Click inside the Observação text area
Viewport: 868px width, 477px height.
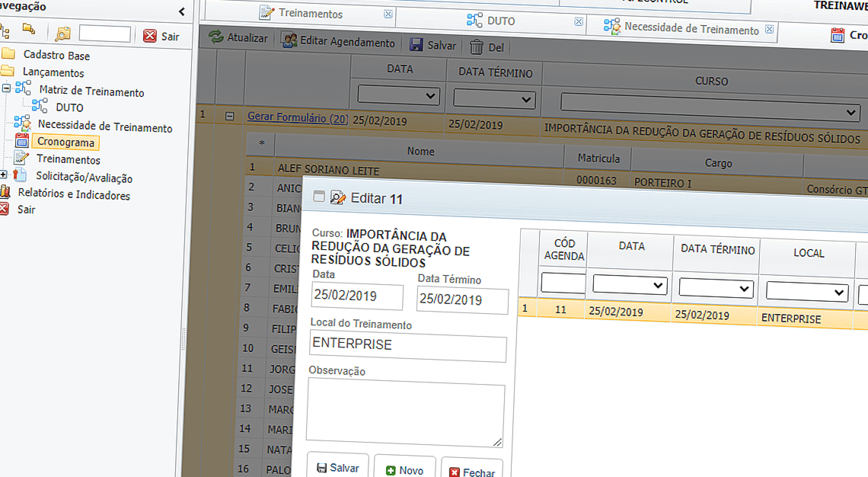tap(405, 411)
